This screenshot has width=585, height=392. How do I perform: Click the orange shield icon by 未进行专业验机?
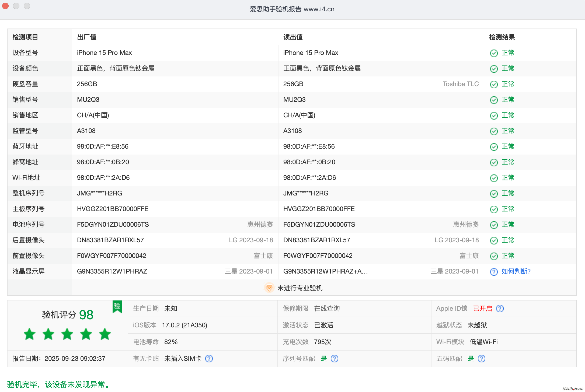[x=269, y=288]
